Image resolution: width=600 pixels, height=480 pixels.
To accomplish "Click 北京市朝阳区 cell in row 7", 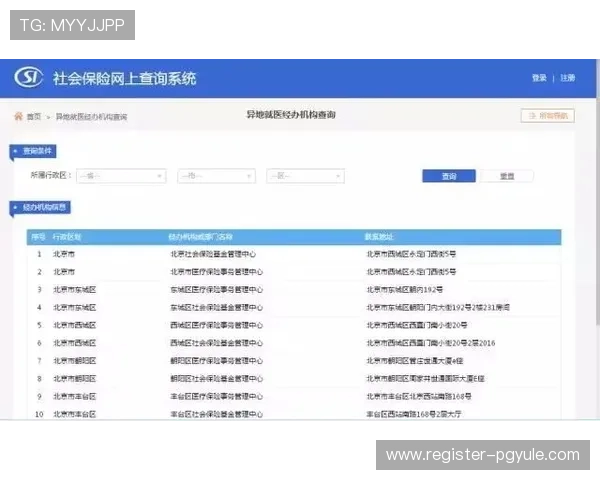I will (74, 361).
